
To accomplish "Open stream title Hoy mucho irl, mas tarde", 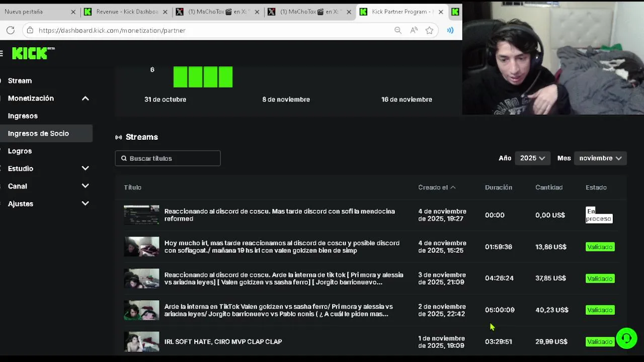I will [x=282, y=246].
